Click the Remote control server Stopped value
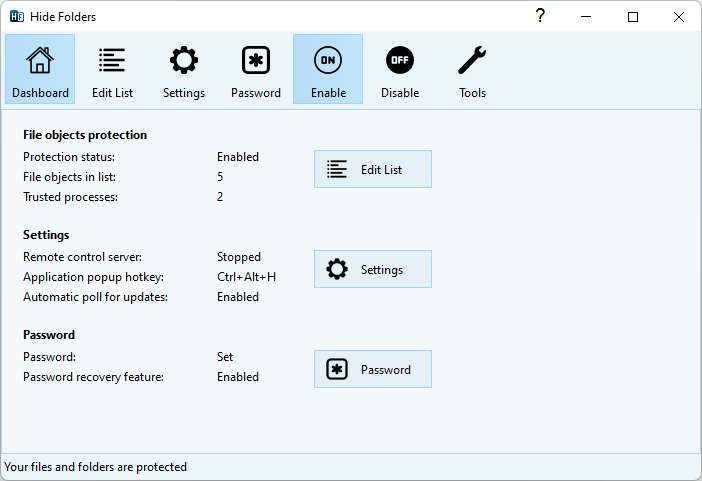The image size is (702, 481). 239,257
